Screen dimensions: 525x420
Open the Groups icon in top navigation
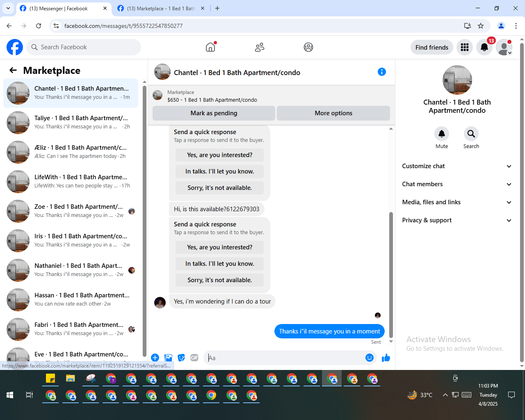tap(308, 47)
